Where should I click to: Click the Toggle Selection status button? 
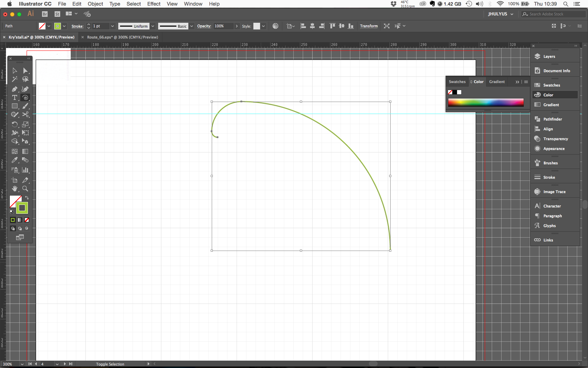pos(110,364)
